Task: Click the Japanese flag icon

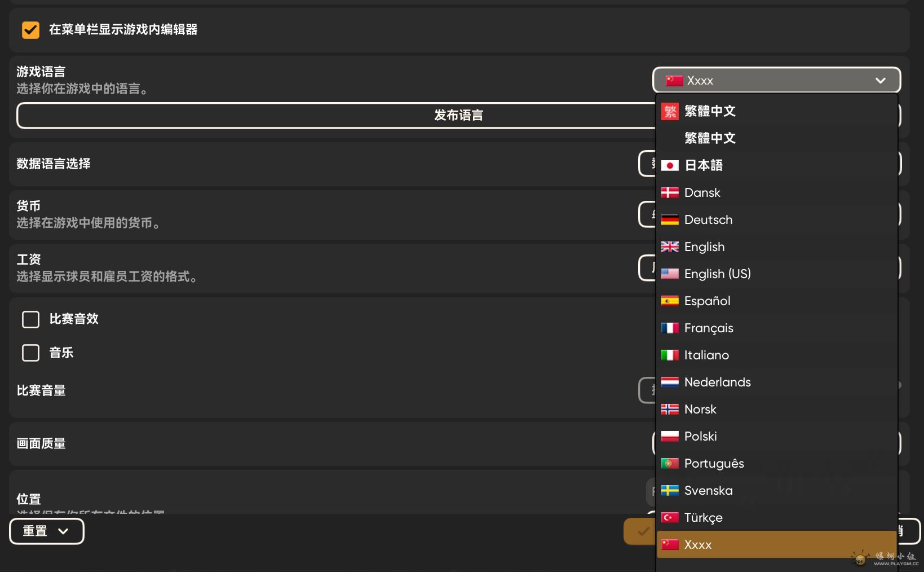Action: click(670, 165)
